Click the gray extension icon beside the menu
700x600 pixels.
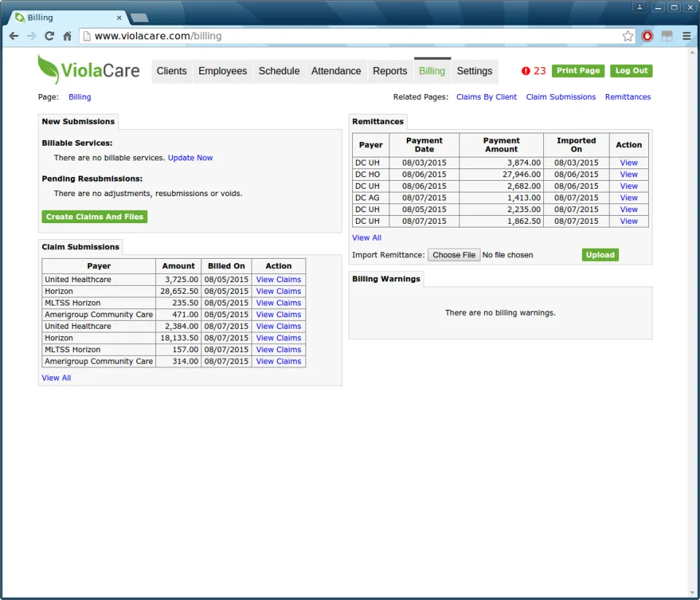tap(667, 36)
